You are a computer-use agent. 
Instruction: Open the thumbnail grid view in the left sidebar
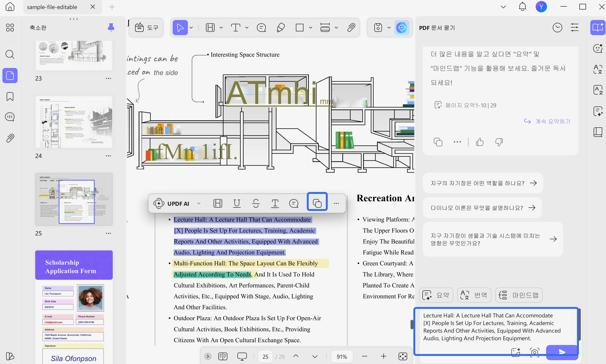coord(10,28)
